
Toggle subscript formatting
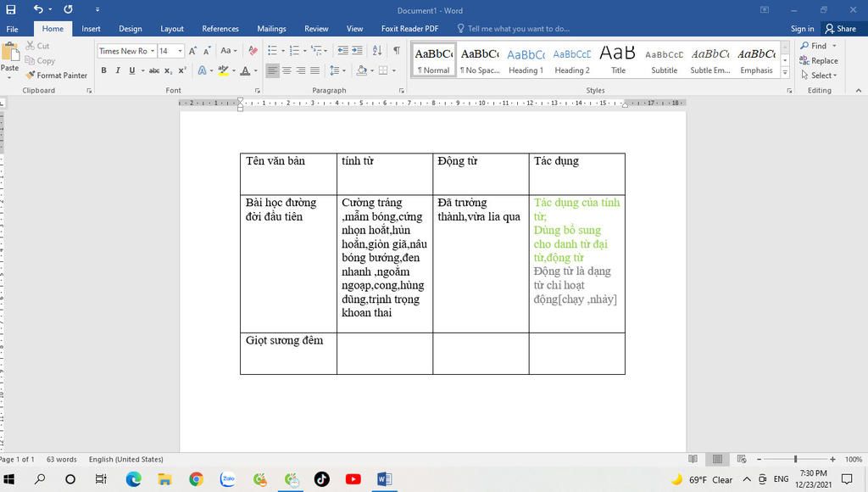coord(169,70)
